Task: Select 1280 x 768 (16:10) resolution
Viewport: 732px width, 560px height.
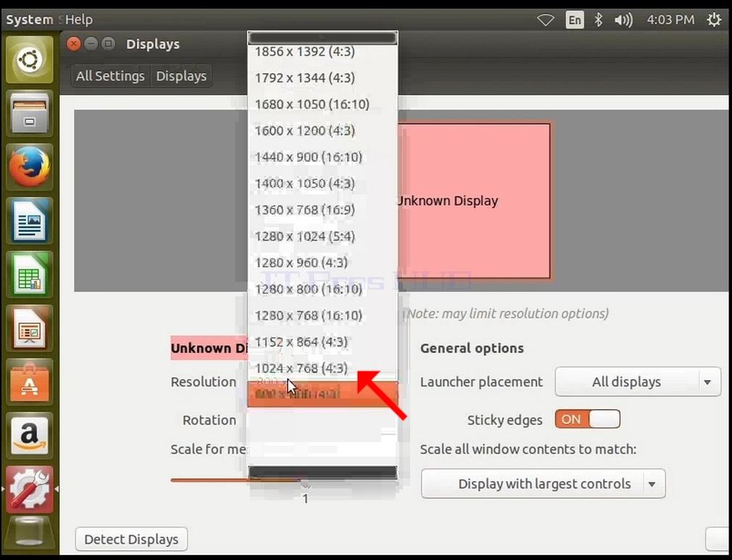Action: [323, 316]
